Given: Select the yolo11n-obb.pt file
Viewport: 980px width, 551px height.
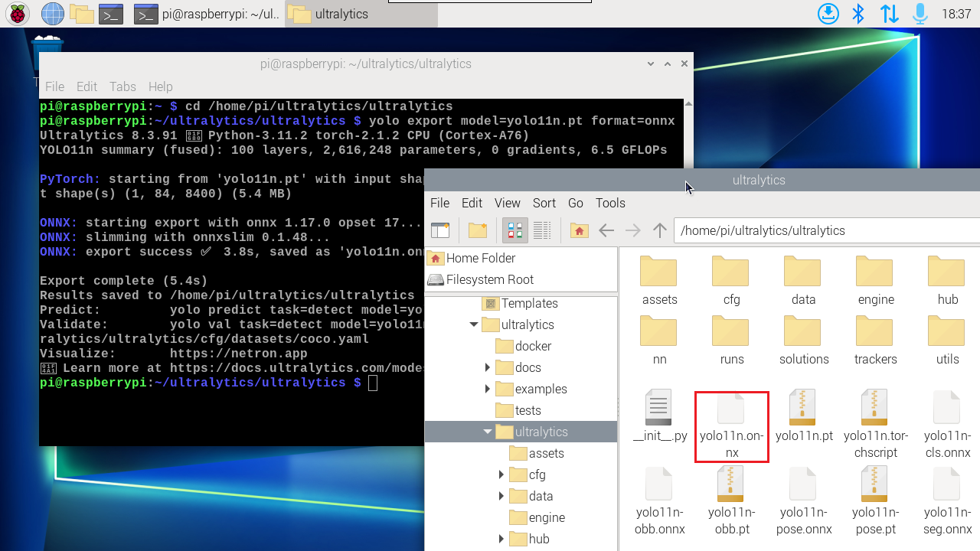Looking at the screenshot, I should [x=731, y=501].
